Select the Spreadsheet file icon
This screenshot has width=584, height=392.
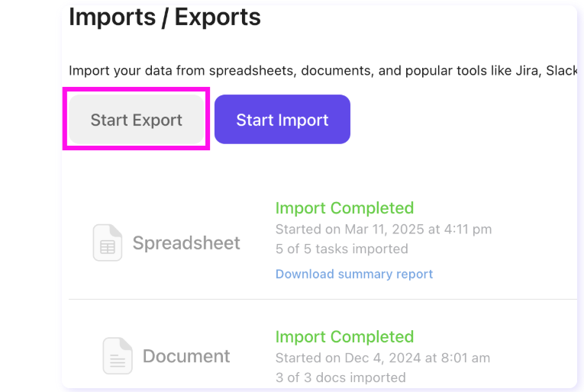click(x=108, y=243)
